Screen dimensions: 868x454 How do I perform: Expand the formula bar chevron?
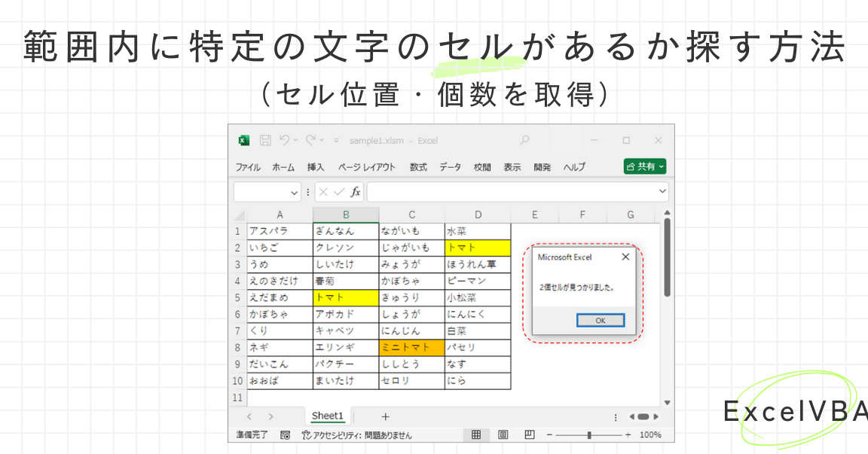pyautogui.click(x=662, y=191)
